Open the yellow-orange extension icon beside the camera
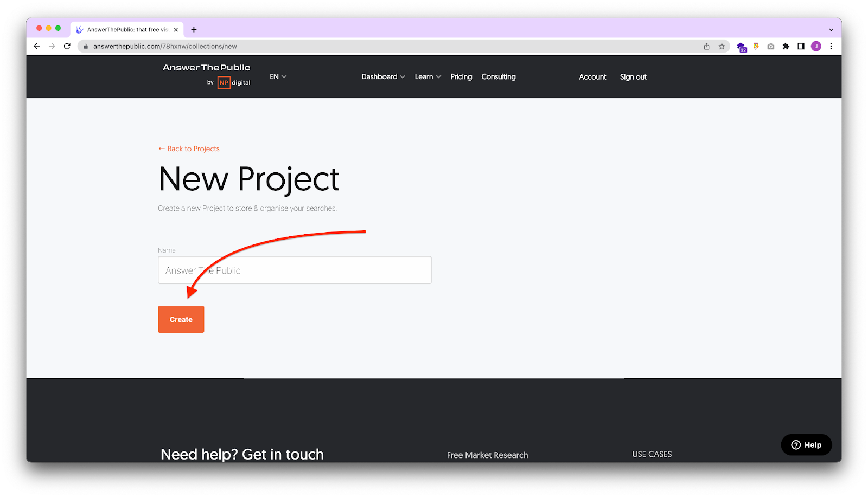Image resolution: width=868 pixels, height=497 pixels. [756, 47]
